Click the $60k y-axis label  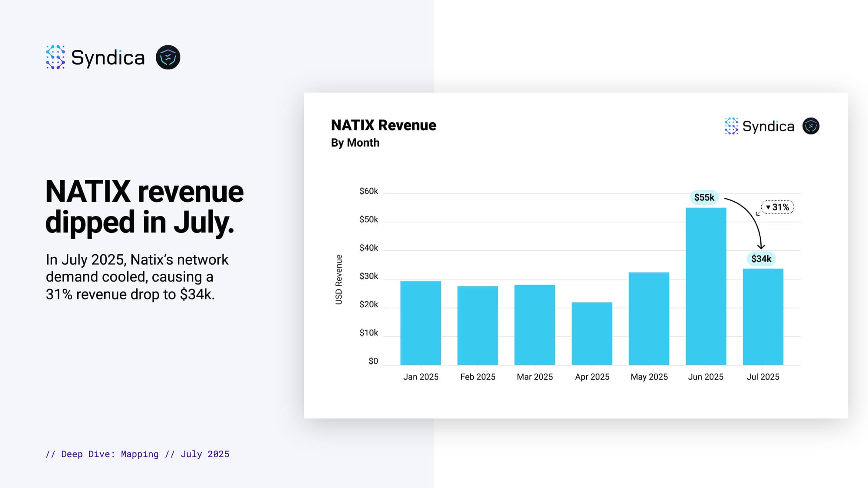[368, 191]
